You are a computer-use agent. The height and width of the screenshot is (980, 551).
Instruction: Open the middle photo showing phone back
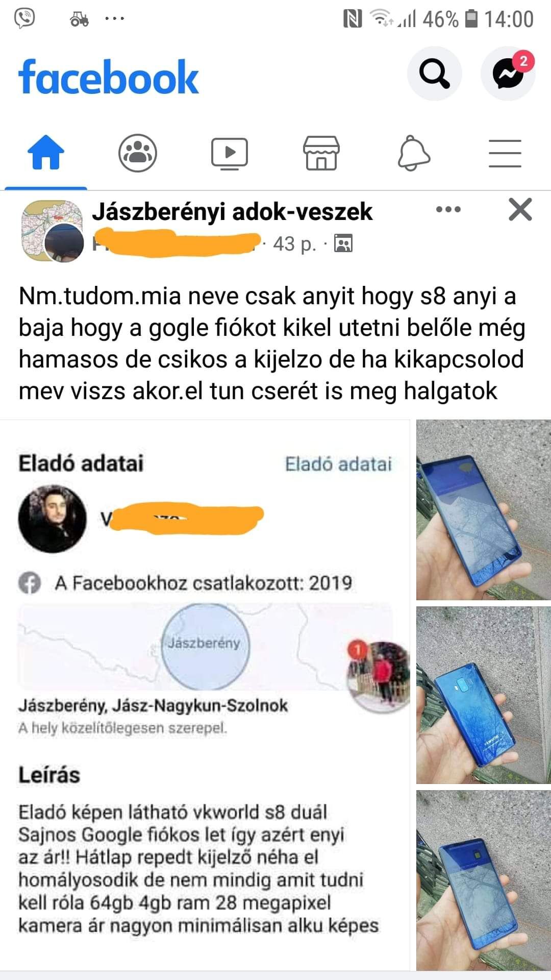tap(484, 695)
